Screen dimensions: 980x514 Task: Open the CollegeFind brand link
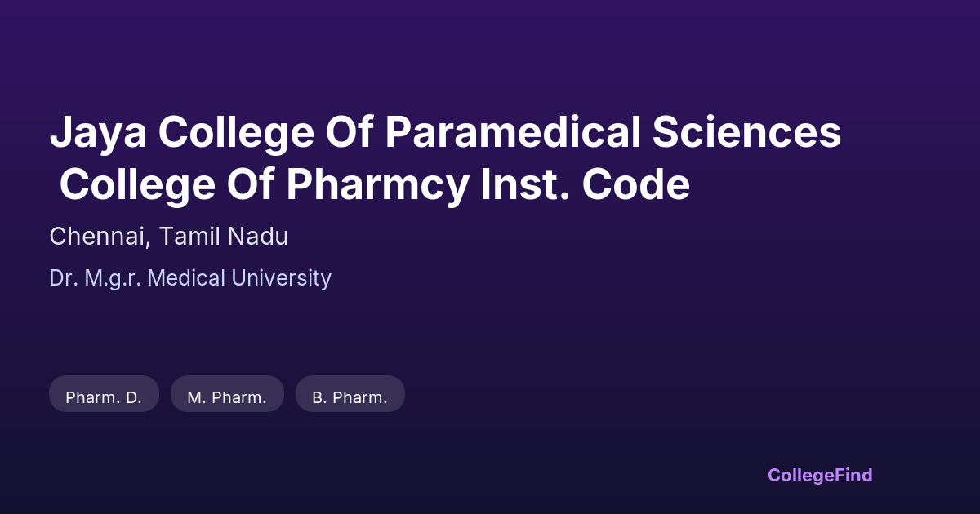point(819,475)
